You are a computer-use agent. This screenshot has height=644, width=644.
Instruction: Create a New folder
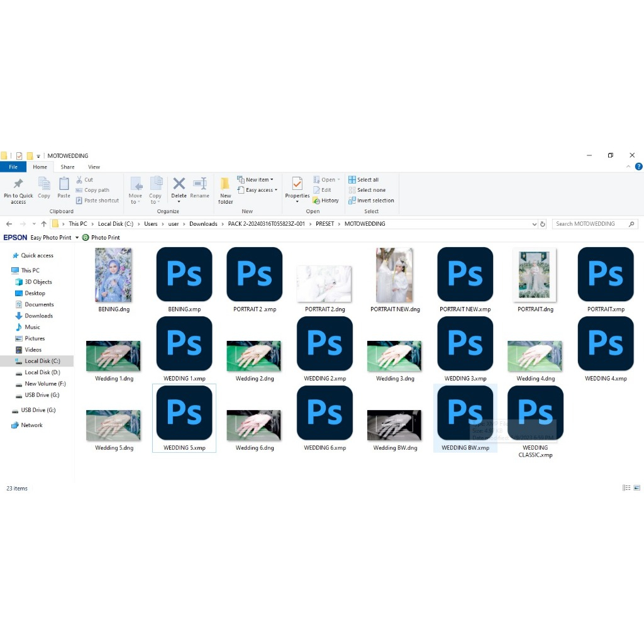click(x=226, y=190)
